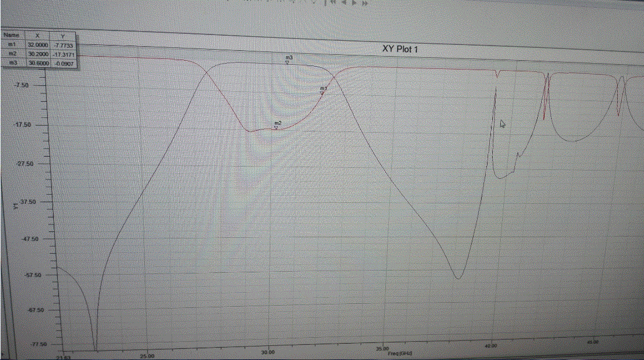Click the 'Y' column header in marker table

pyautogui.click(x=62, y=37)
